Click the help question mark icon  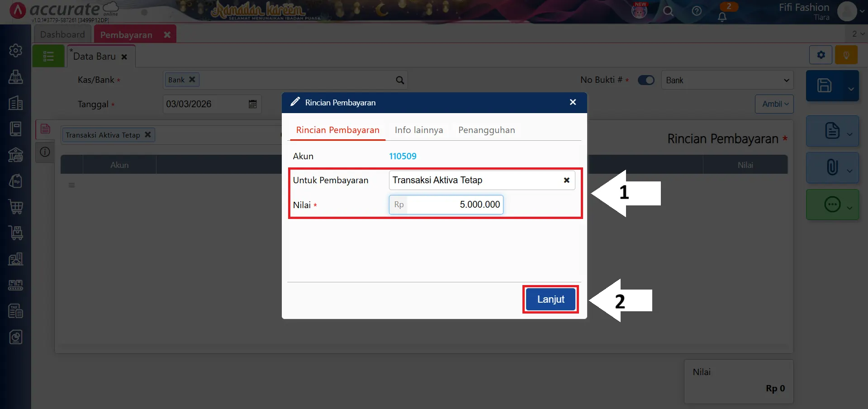coord(697,11)
